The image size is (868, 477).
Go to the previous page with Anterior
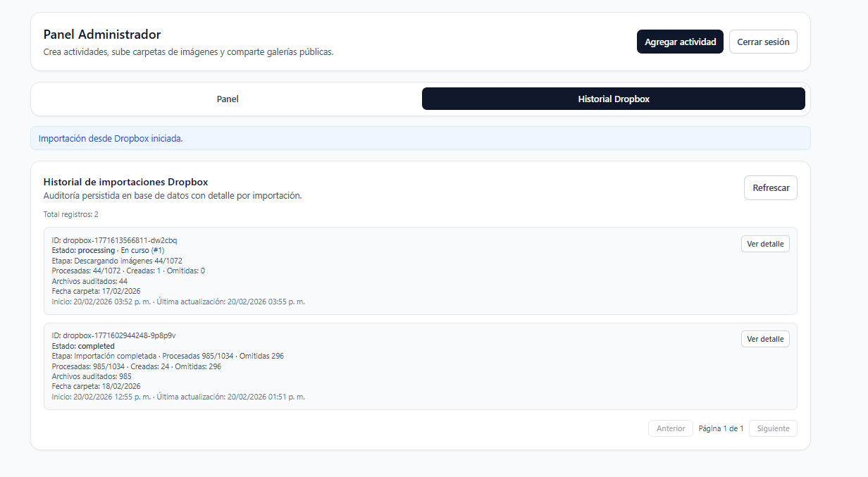tap(671, 428)
